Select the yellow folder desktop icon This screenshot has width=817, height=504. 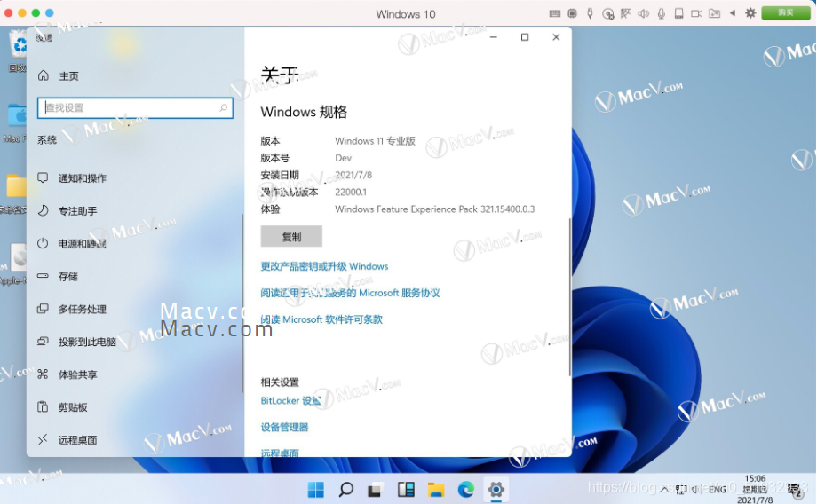point(16,194)
